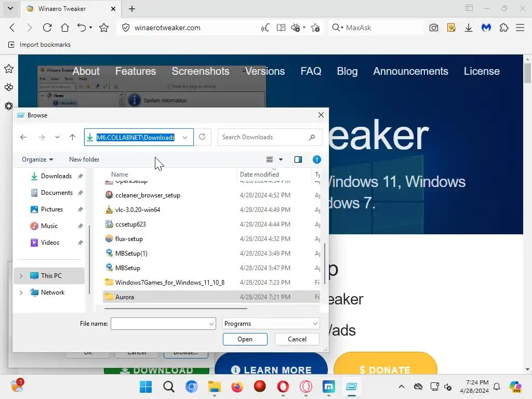Open the Programs file type dropdown
The width and height of the screenshot is (532, 399).
point(271,324)
